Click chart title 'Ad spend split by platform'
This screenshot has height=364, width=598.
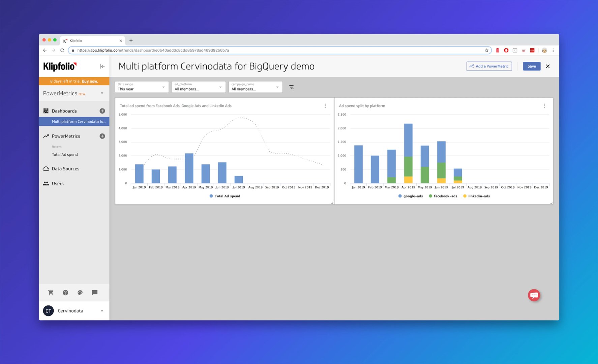pyautogui.click(x=362, y=106)
